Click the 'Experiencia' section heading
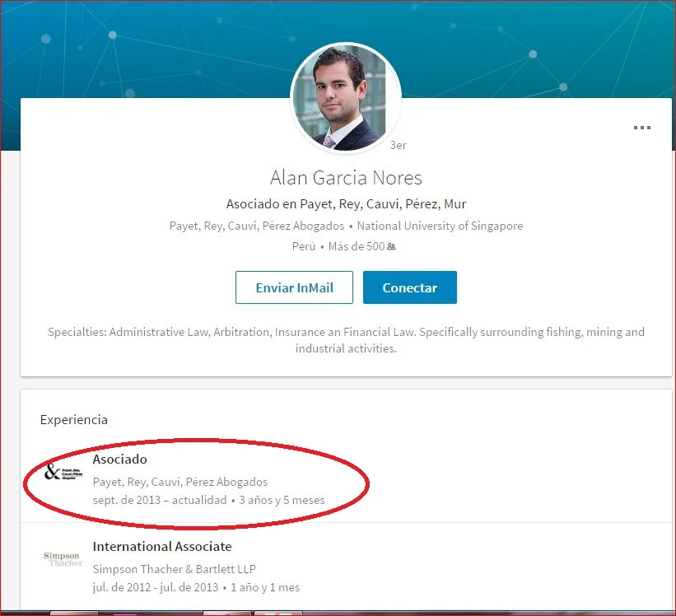Screen dimensions: 676x616 pos(73,419)
